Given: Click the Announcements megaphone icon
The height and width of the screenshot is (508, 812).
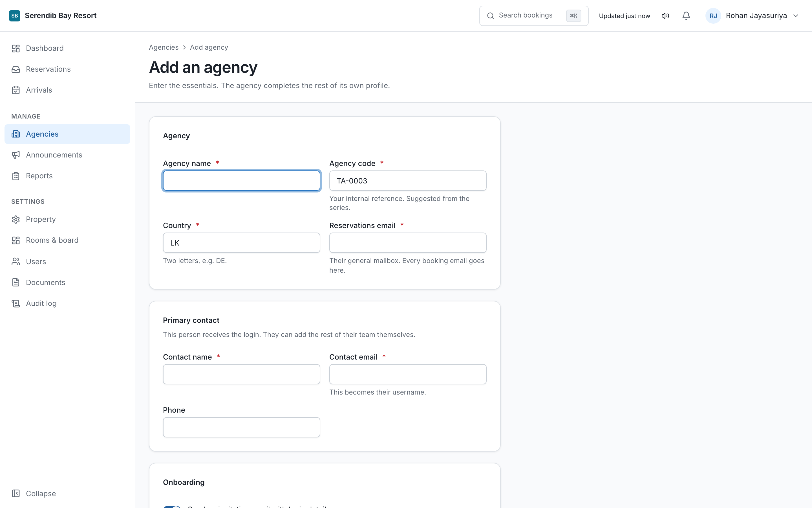Looking at the screenshot, I should [16, 155].
